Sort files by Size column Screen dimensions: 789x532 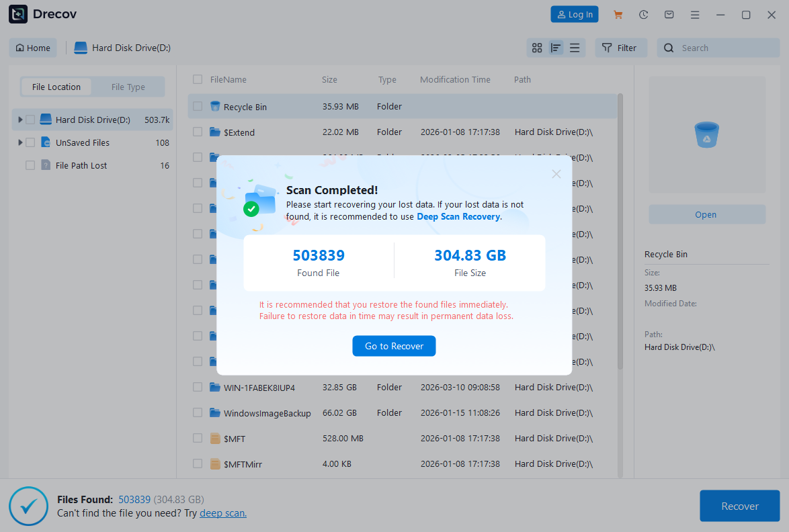(x=329, y=79)
